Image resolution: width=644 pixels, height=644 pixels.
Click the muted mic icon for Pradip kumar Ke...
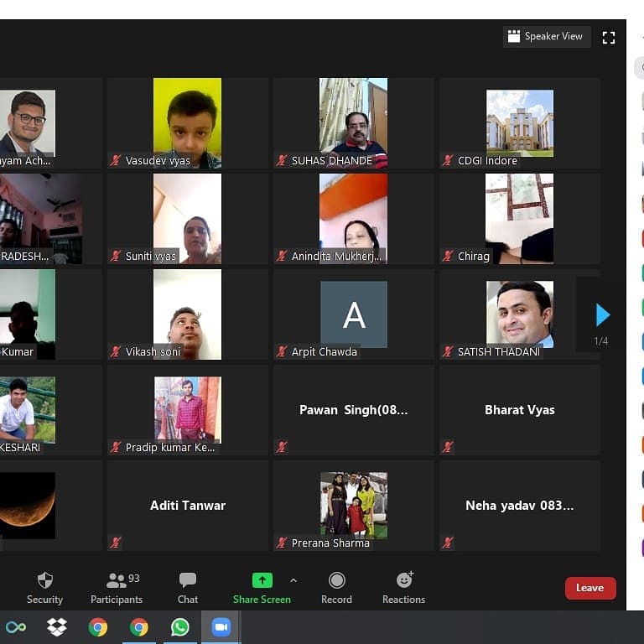116,447
